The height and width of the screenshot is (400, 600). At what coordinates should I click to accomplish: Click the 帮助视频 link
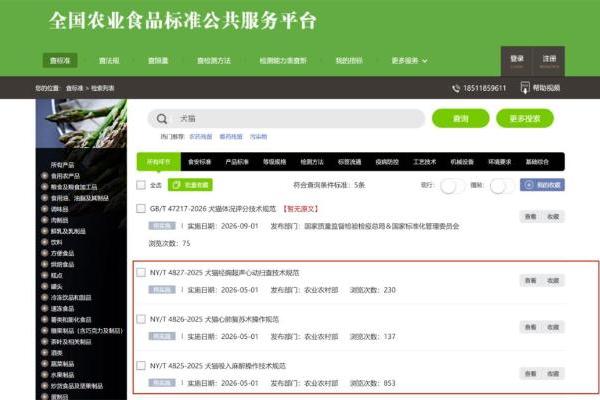tap(546, 88)
